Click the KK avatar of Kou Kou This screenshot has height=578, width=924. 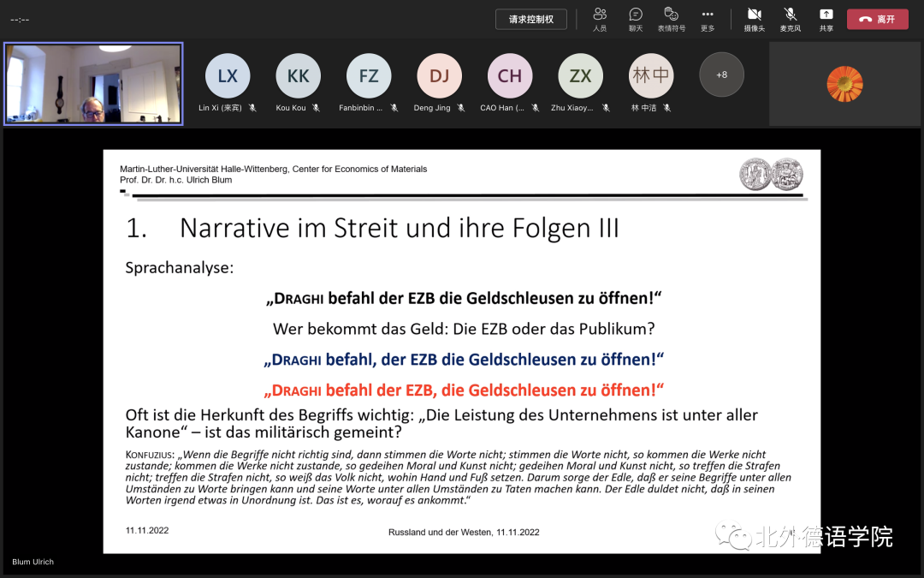[298, 76]
